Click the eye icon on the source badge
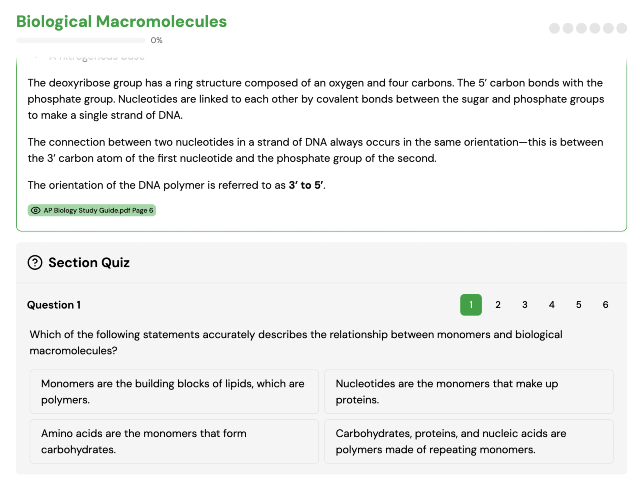 [x=36, y=210]
